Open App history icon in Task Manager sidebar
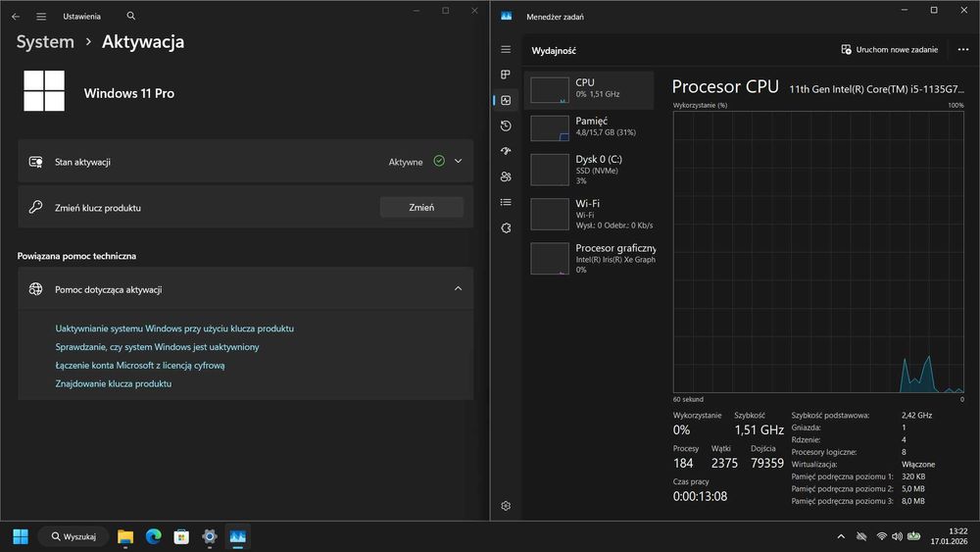Screen dimensions: 980x552 [x=506, y=125]
